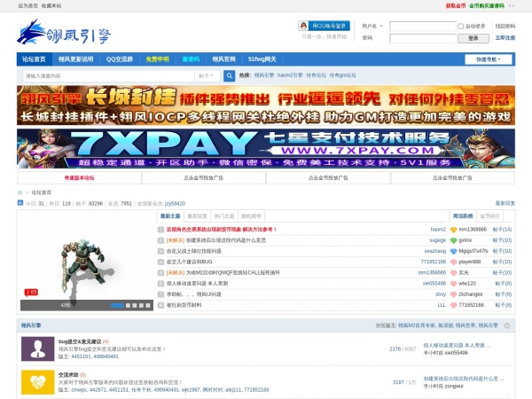Screen dimensions: 532x399
Task: Open the QQ交流群 nav menu item
Action: click(x=119, y=59)
